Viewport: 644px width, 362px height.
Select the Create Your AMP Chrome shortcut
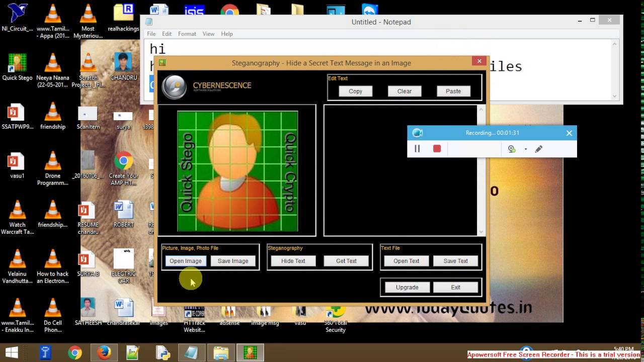[123, 168]
